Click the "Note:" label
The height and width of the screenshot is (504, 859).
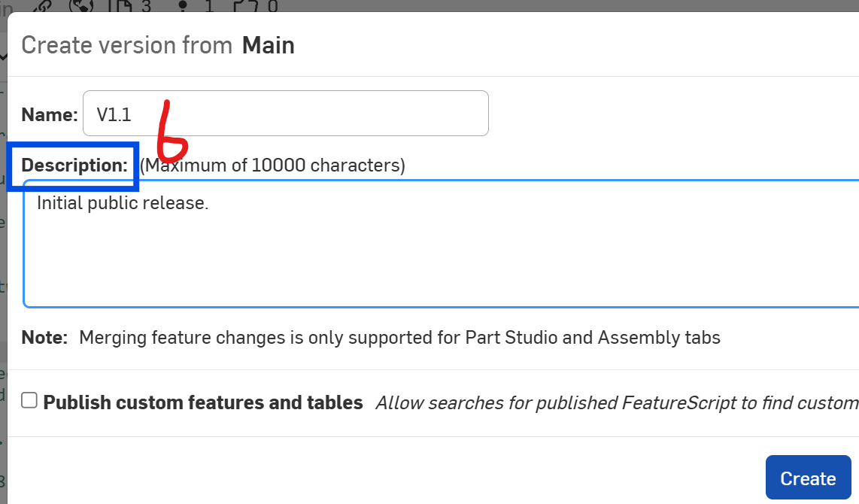click(x=44, y=337)
